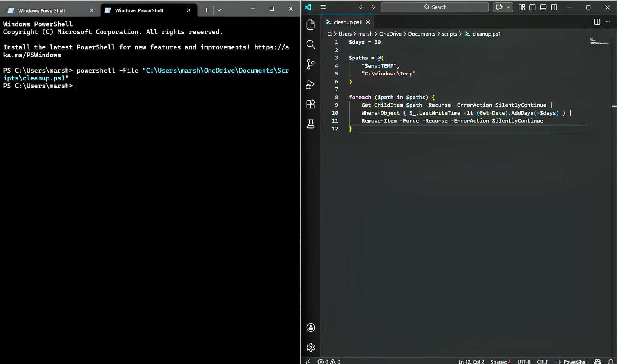Select the CRLF line ending indicator
Screen dimensions: 617x364
click(x=543, y=361)
